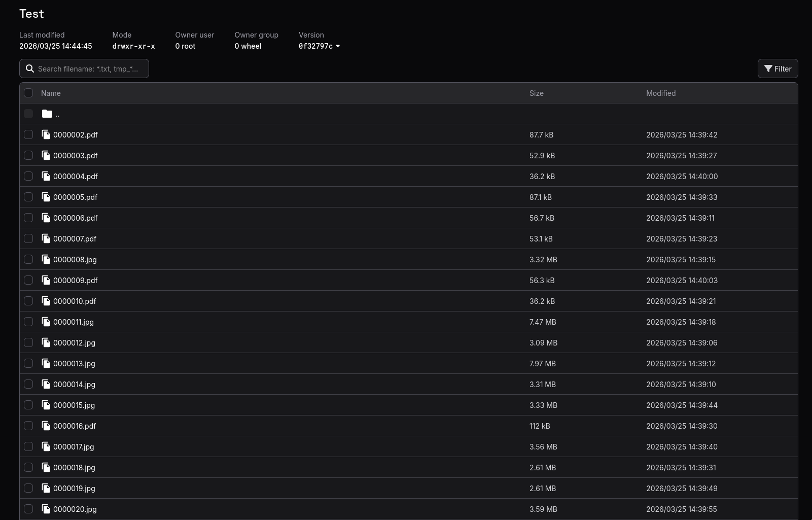Sort by the Size column header
Screen dimensions: 812x520
(536, 93)
